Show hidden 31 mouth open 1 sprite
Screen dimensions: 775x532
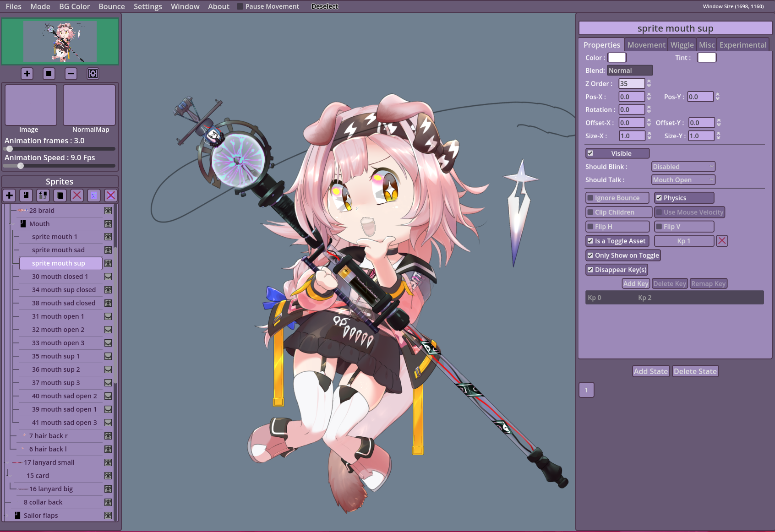(108, 316)
